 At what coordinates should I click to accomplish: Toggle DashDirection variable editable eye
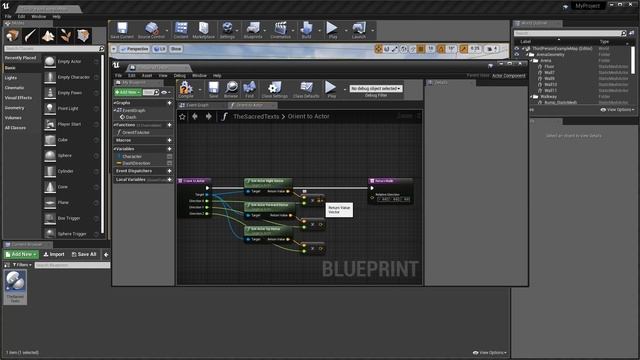point(169,163)
